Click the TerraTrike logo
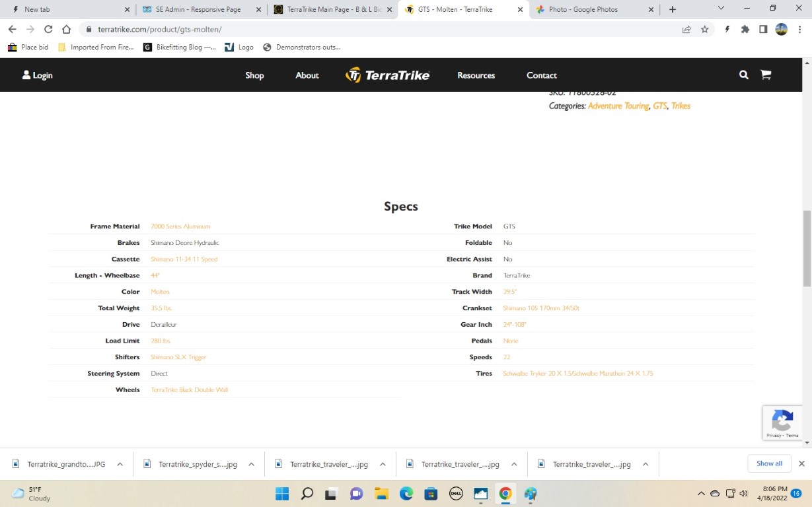This screenshot has height=507, width=812. pos(388,75)
